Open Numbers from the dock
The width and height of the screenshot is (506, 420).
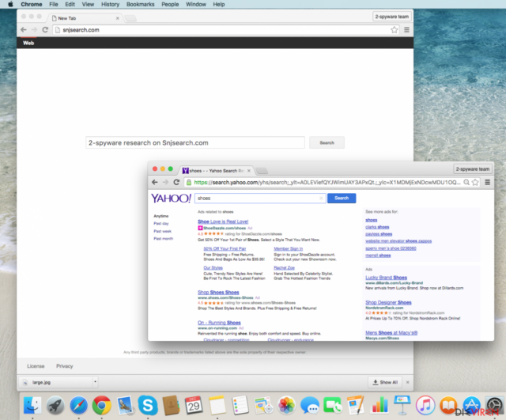click(x=379, y=405)
